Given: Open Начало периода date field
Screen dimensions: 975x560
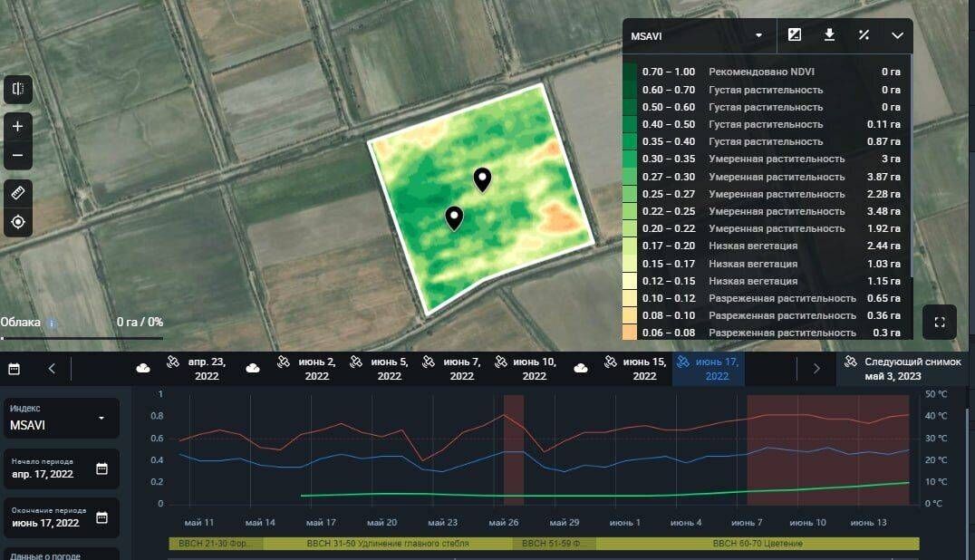Looking at the screenshot, I should (61, 468).
